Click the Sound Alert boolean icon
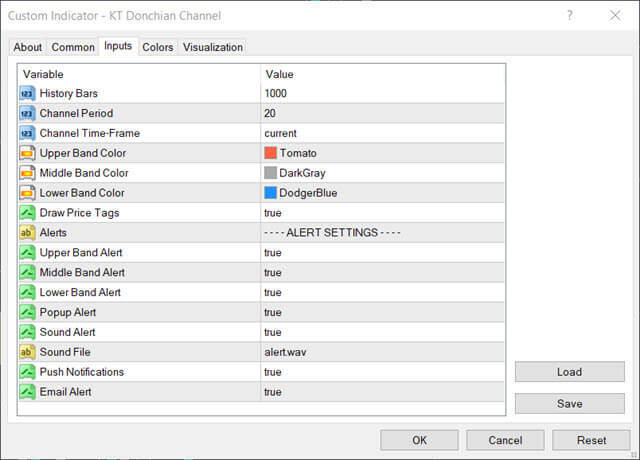This screenshot has height=460, width=640. pos(27,332)
